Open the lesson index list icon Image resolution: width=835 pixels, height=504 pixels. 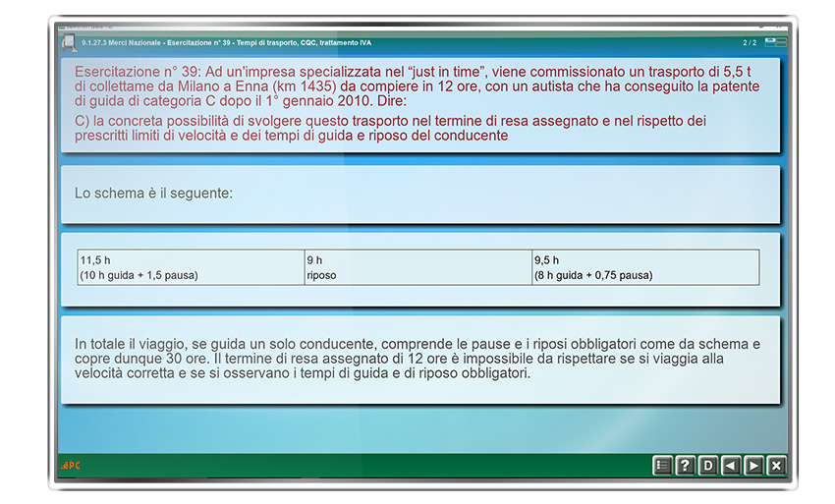point(662,466)
